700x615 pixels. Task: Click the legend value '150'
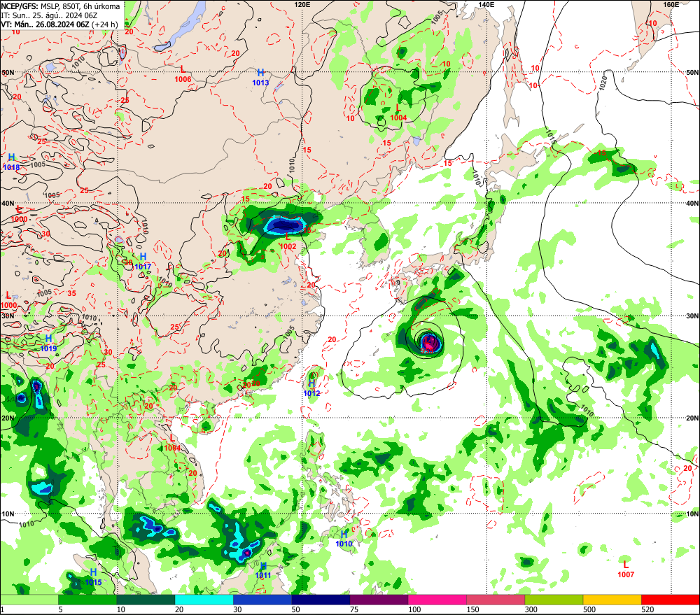472,609
